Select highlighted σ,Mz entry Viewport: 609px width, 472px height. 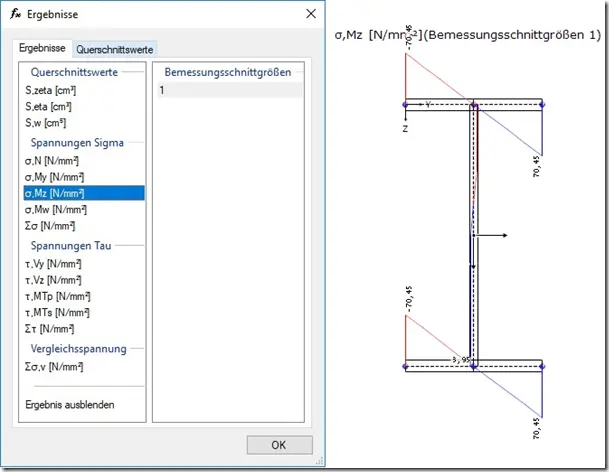coord(84,193)
